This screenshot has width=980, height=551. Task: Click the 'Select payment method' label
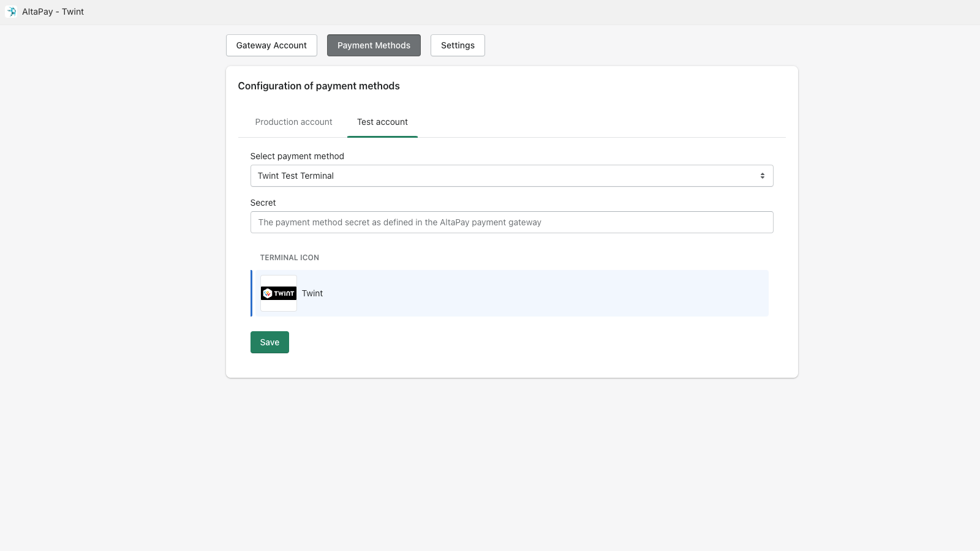click(x=297, y=156)
